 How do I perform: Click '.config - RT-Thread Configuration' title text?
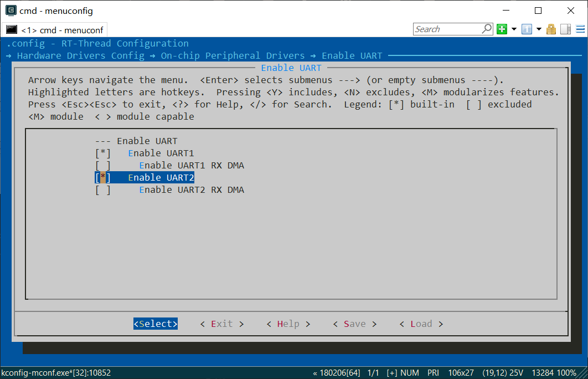click(97, 44)
